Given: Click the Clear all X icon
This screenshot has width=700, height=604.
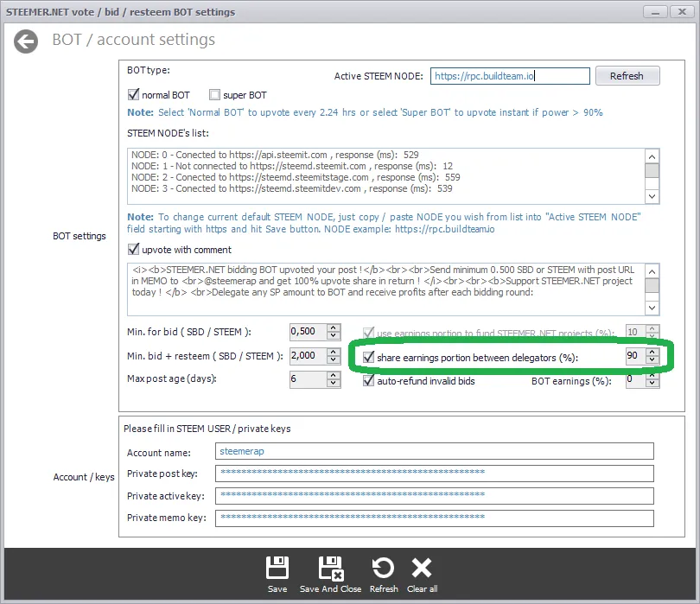Looking at the screenshot, I should (x=422, y=568).
